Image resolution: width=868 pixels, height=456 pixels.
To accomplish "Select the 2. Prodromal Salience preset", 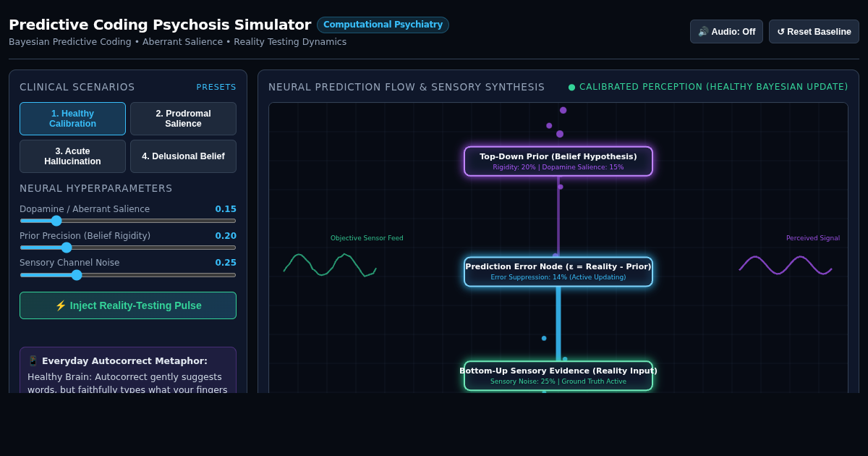I will click(183, 119).
